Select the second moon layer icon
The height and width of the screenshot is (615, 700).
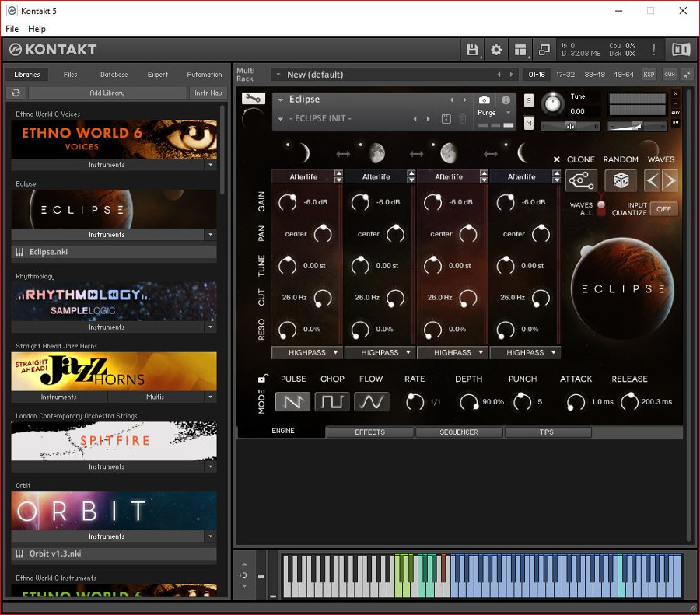(x=376, y=153)
